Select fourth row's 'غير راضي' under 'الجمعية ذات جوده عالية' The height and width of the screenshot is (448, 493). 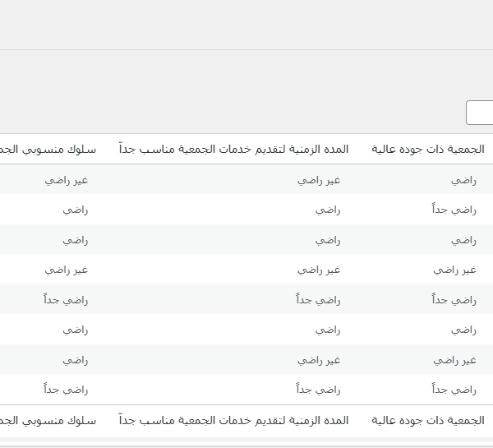(x=455, y=270)
